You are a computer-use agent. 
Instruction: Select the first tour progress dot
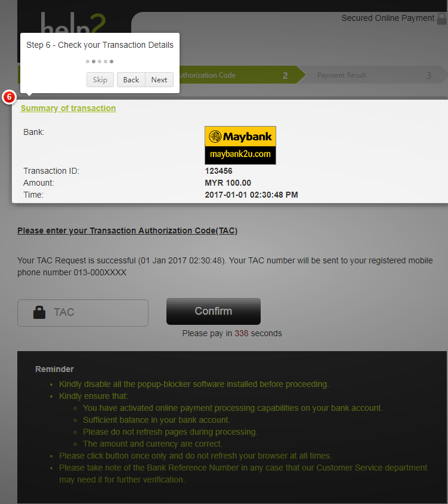click(87, 62)
